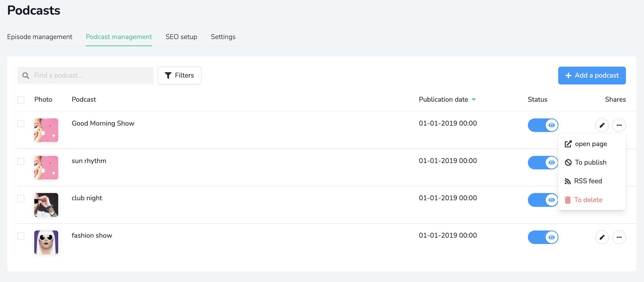Viewport: 644px width, 282px height.
Task: Check the fashion show row checkbox
Action: [21, 236]
